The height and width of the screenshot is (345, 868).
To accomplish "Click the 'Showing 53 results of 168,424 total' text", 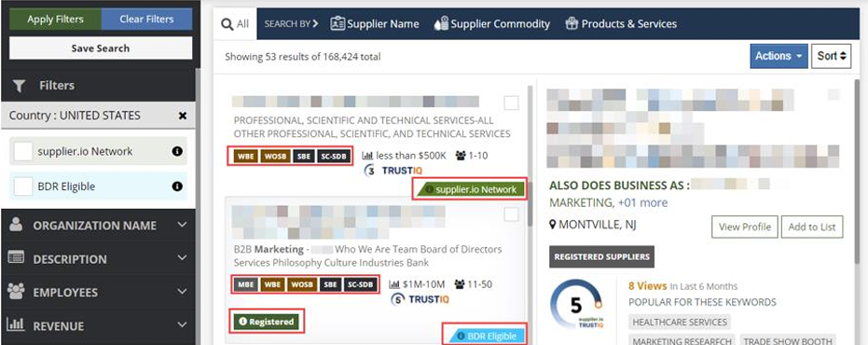I will pos(303,57).
